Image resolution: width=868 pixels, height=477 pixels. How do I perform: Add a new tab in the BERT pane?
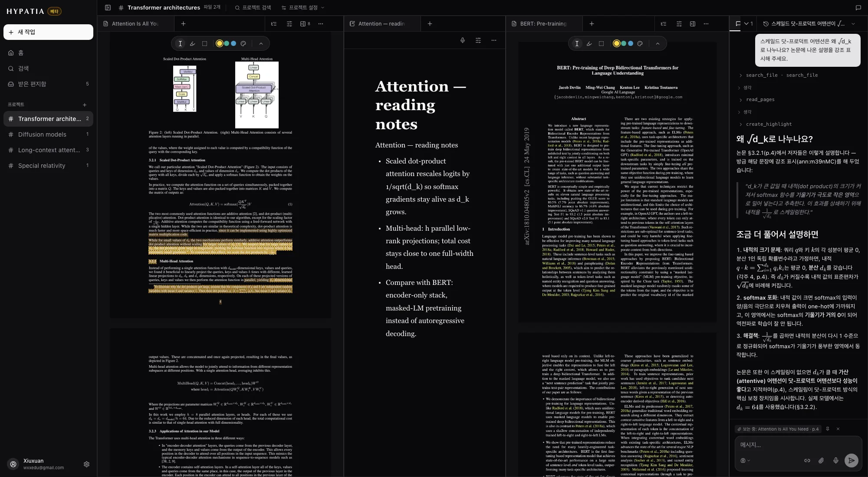tap(592, 24)
